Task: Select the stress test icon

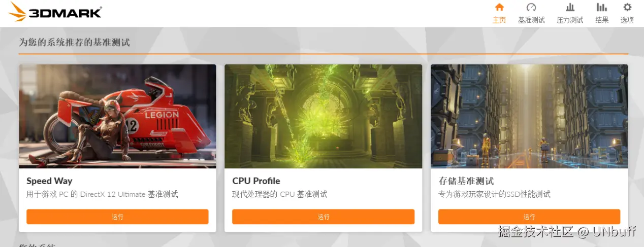Action: coord(570,7)
